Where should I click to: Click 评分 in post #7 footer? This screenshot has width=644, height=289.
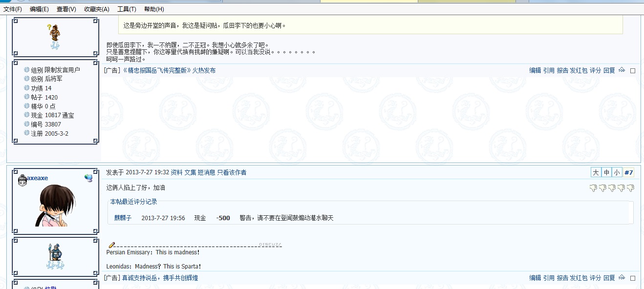click(595, 278)
